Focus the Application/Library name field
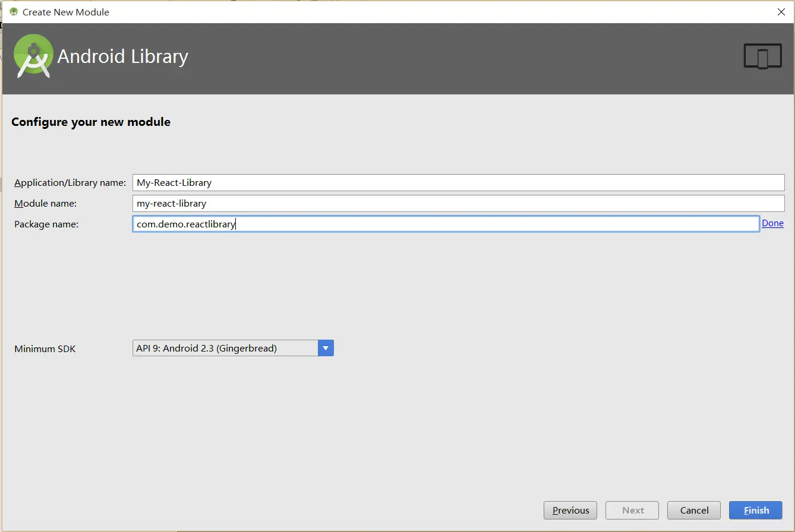The width and height of the screenshot is (795, 532). (x=458, y=182)
